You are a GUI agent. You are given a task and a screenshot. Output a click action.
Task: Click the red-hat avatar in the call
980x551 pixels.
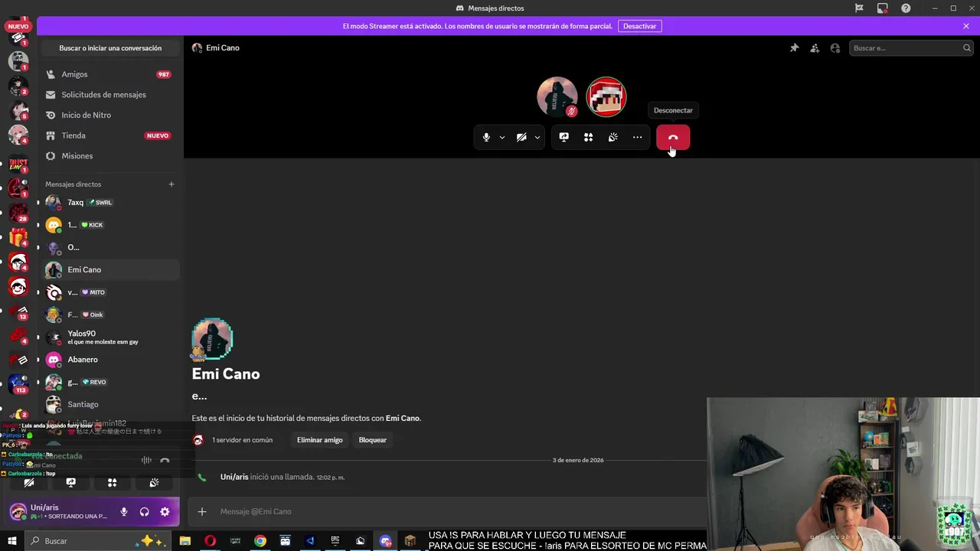click(x=606, y=96)
